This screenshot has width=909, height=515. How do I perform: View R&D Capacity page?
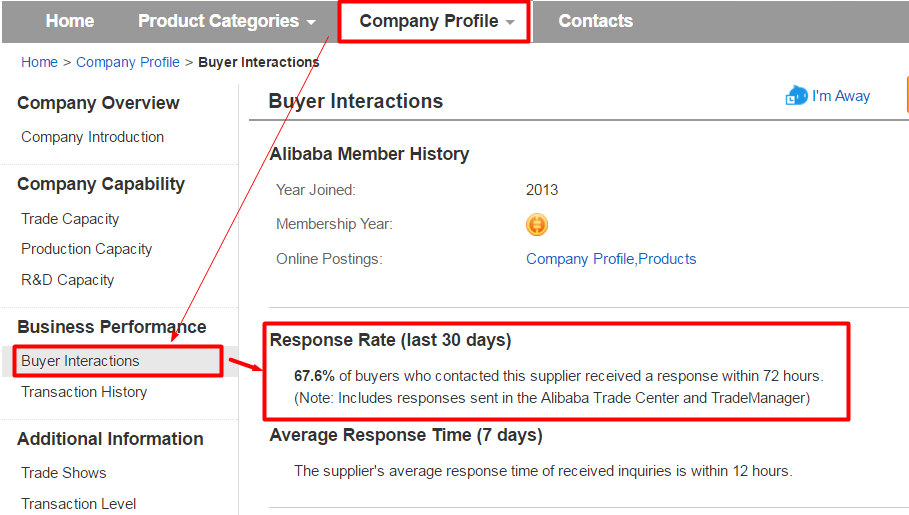[x=68, y=280]
